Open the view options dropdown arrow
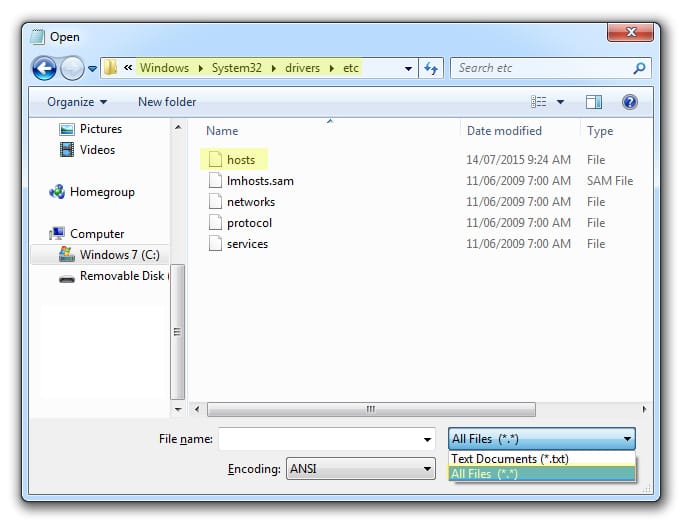This screenshot has width=683, height=525. 561,102
